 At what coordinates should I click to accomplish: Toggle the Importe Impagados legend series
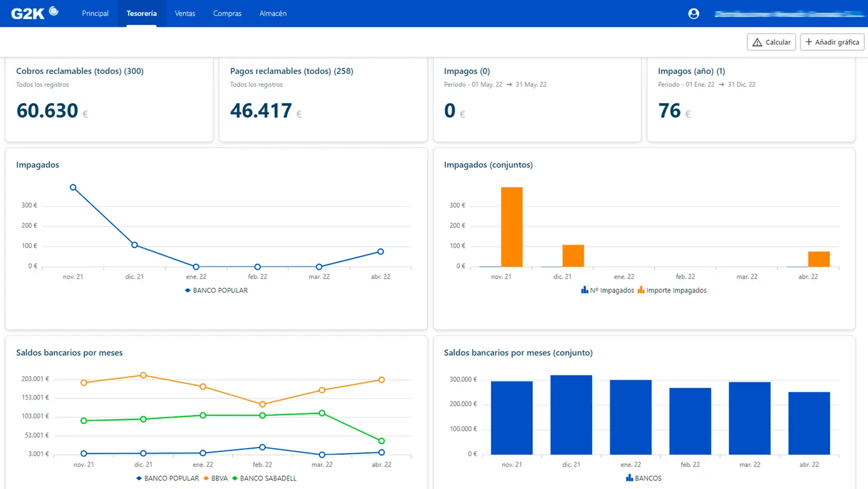coord(672,290)
